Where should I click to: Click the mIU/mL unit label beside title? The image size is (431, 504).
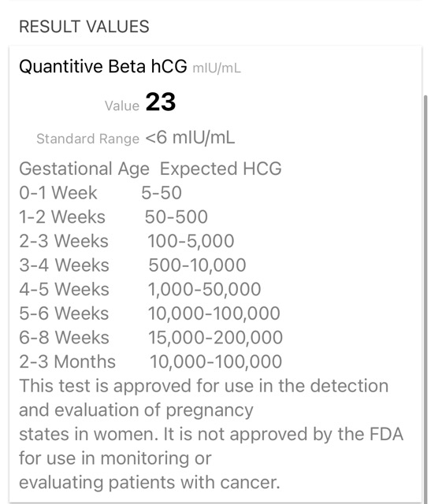tap(217, 69)
